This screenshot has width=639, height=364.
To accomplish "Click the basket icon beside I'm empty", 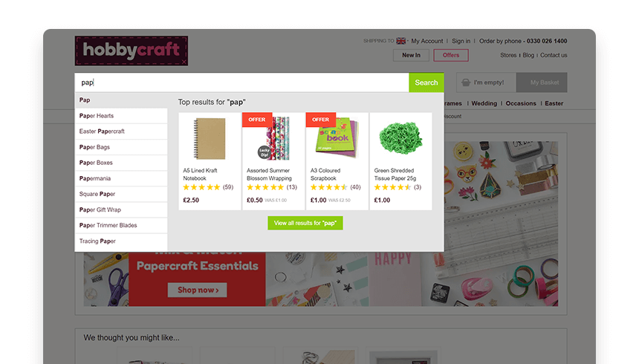I will [466, 82].
